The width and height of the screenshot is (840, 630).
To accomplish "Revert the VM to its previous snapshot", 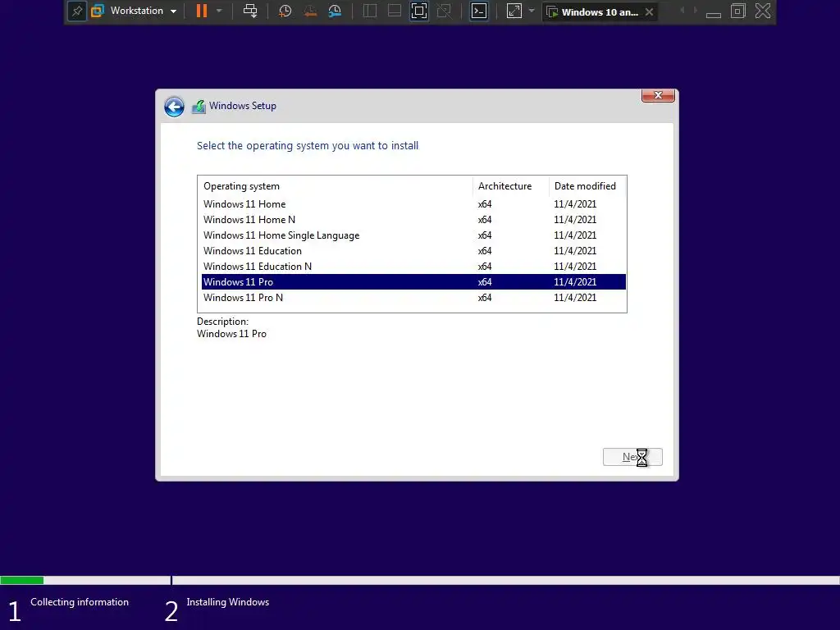I will click(x=310, y=11).
